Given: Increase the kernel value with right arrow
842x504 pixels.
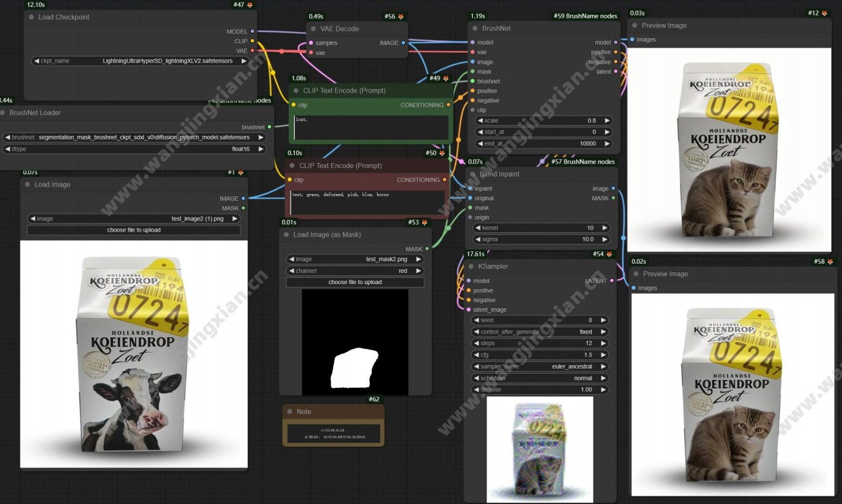Looking at the screenshot, I should click(606, 228).
